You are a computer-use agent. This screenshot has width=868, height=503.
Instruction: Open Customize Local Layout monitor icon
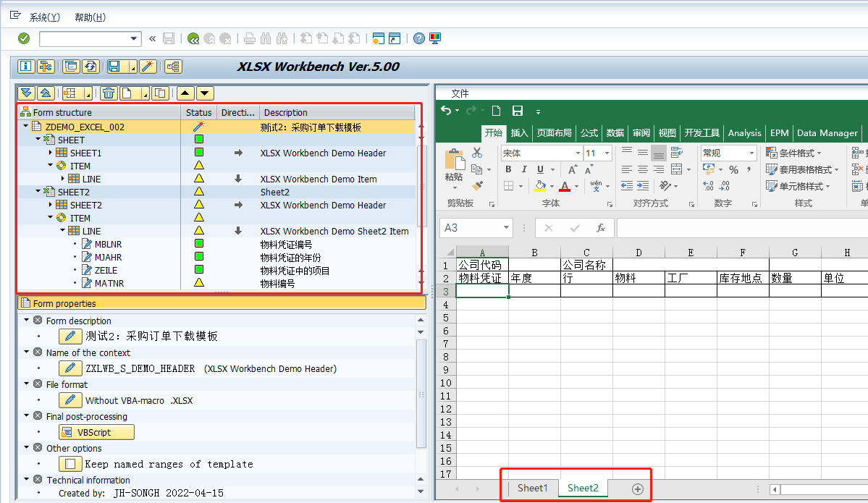[435, 38]
